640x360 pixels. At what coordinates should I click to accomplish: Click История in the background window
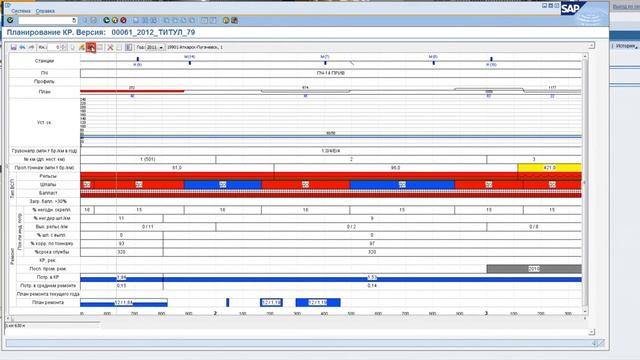626,46
